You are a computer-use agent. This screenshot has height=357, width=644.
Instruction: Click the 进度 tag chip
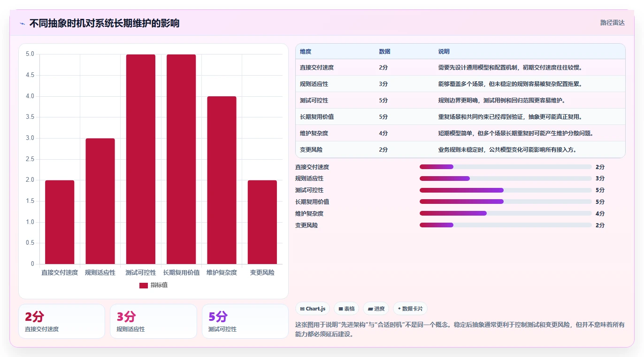[376, 309]
